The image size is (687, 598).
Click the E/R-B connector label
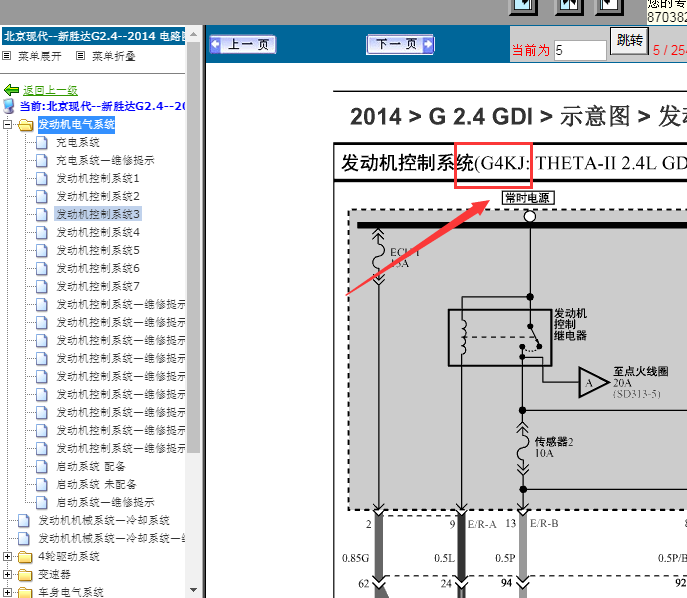pos(544,524)
